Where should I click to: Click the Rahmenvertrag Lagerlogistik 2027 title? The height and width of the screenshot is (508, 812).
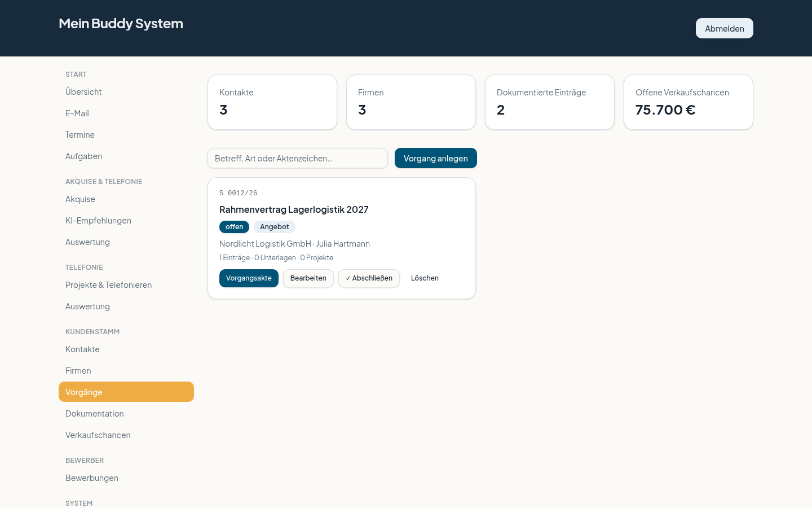294,209
